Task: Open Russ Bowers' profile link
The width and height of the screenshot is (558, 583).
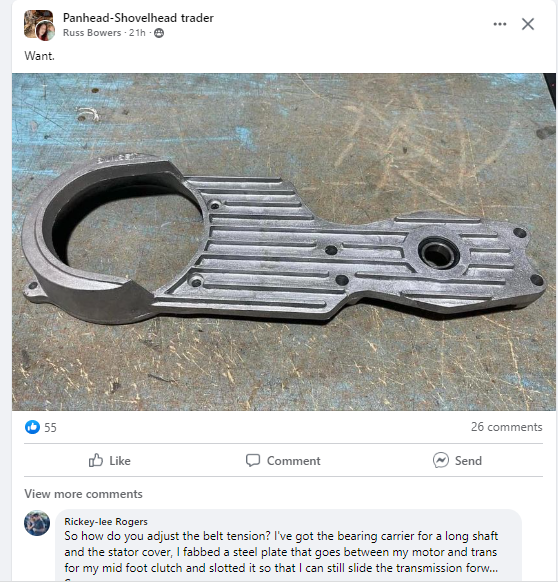Action: tap(92, 33)
